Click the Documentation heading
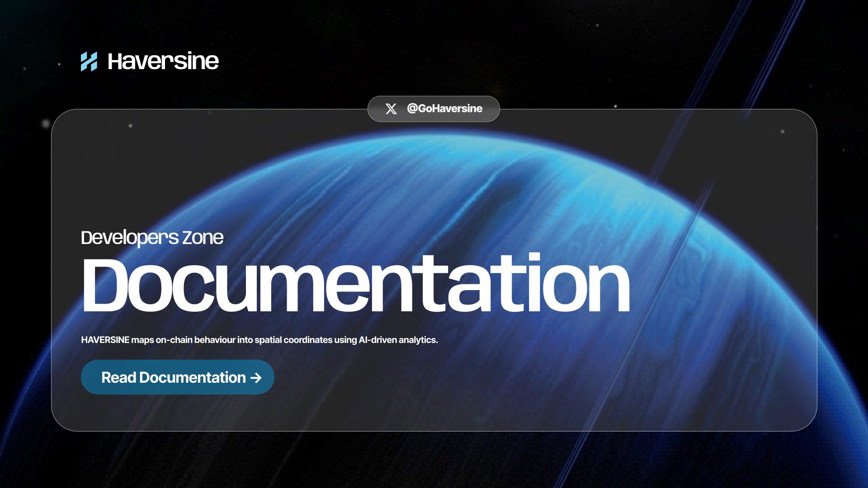This screenshot has width=868, height=488. point(356,281)
